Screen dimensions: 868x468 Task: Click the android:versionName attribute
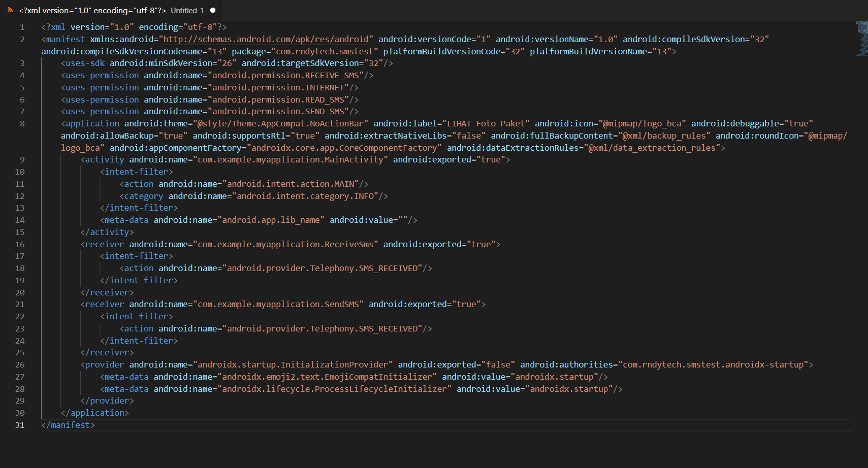[542, 39]
